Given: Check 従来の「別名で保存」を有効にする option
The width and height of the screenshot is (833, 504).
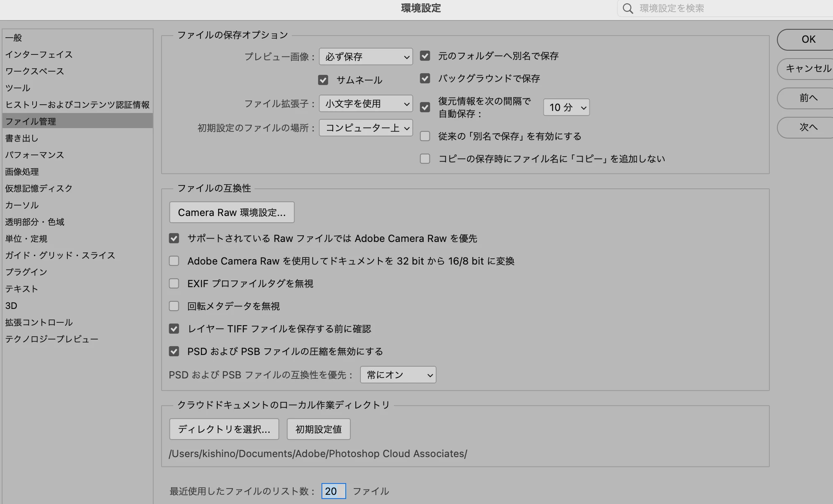Looking at the screenshot, I should click(425, 136).
